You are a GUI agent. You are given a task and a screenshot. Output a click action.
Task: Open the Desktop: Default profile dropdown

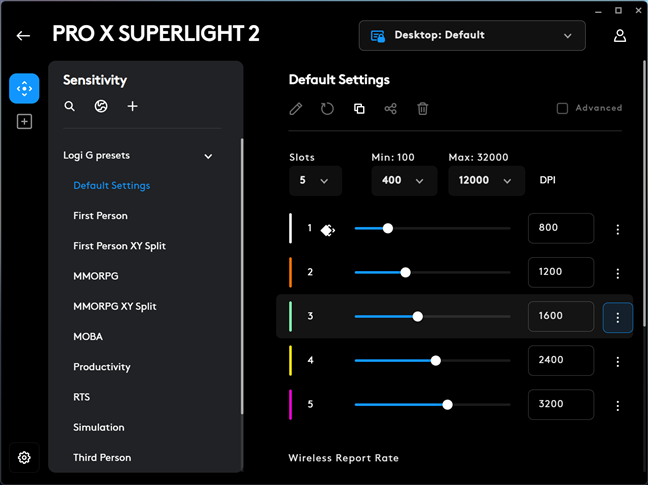coord(472,36)
